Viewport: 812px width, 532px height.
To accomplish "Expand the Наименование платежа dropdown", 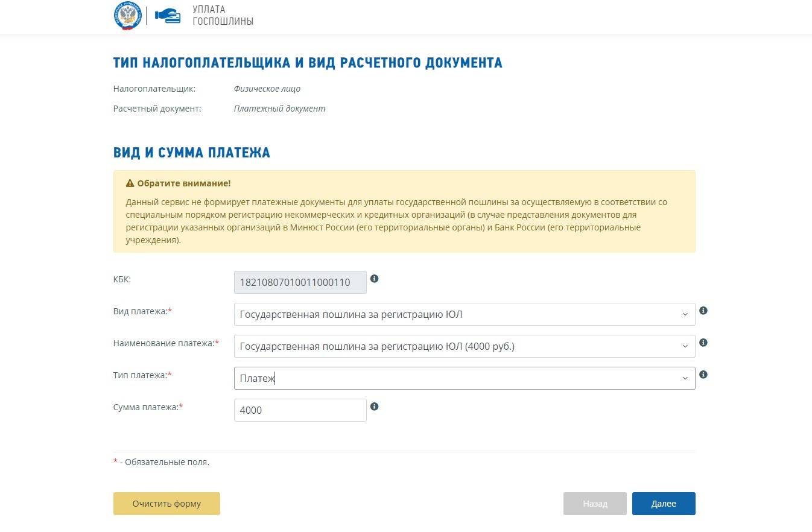I will click(x=464, y=346).
